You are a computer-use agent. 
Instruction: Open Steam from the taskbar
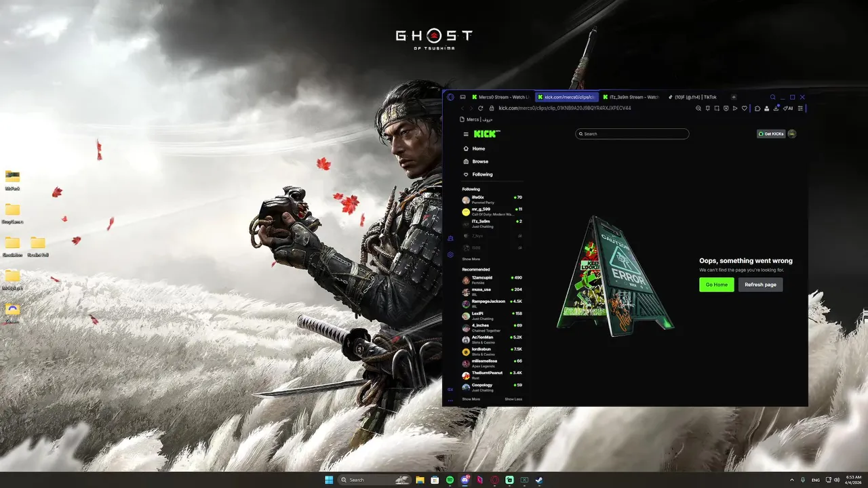pyautogui.click(x=539, y=480)
